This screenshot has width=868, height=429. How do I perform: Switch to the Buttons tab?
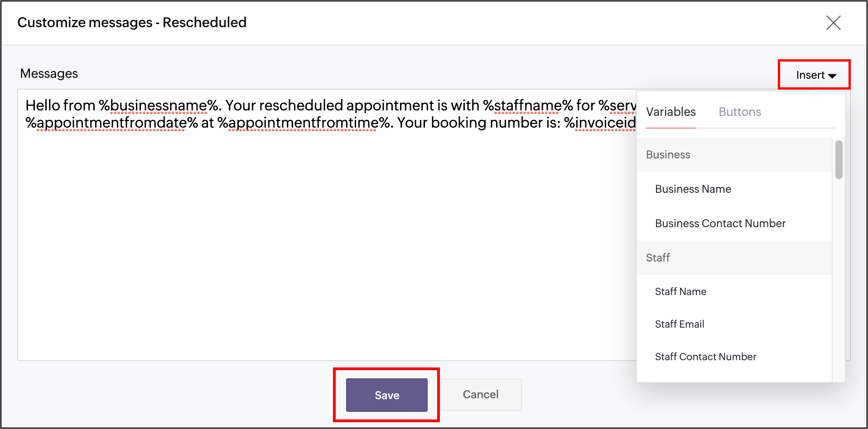pos(739,112)
